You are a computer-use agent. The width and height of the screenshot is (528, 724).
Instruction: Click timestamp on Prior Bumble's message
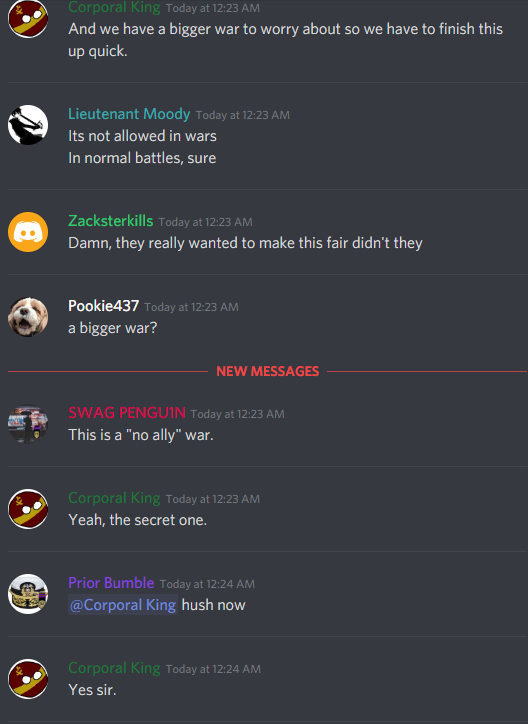(207, 584)
